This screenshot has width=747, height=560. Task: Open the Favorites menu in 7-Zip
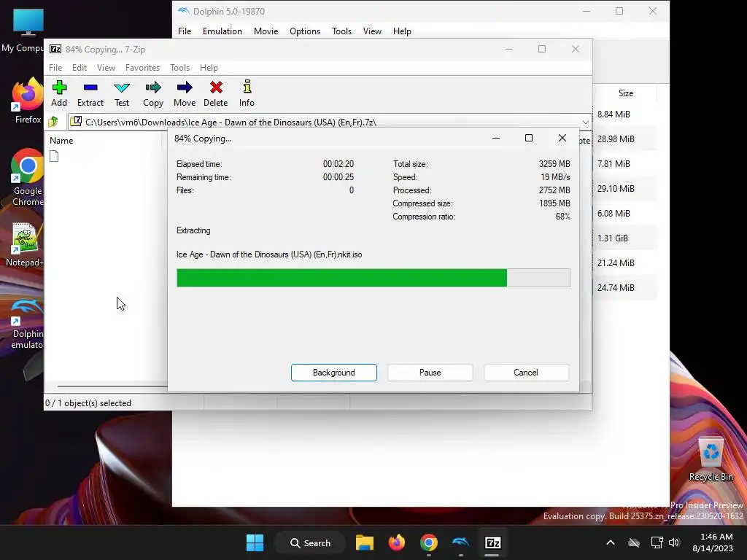coord(142,68)
